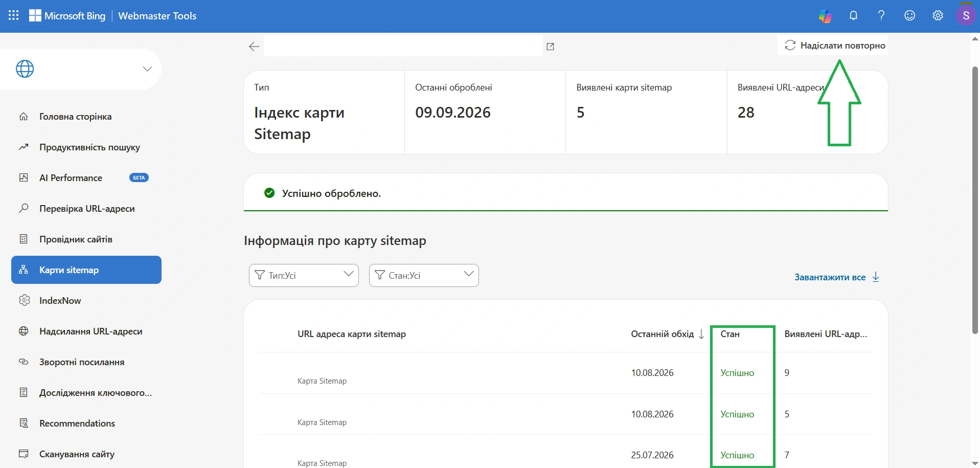Click date 10.08.2026 in row with 9
The height and width of the screenshot is (468, 980).
click(652, 373)
